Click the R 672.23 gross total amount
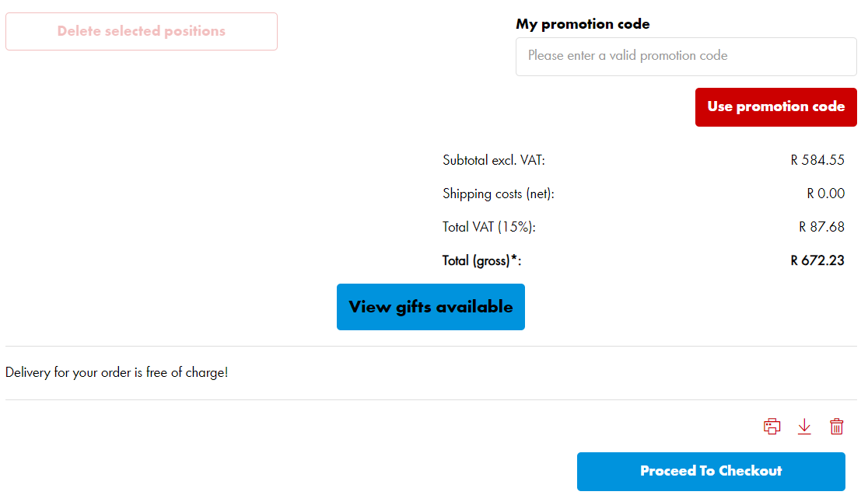This screenshot has width=868, height=502. pos(817,260)
